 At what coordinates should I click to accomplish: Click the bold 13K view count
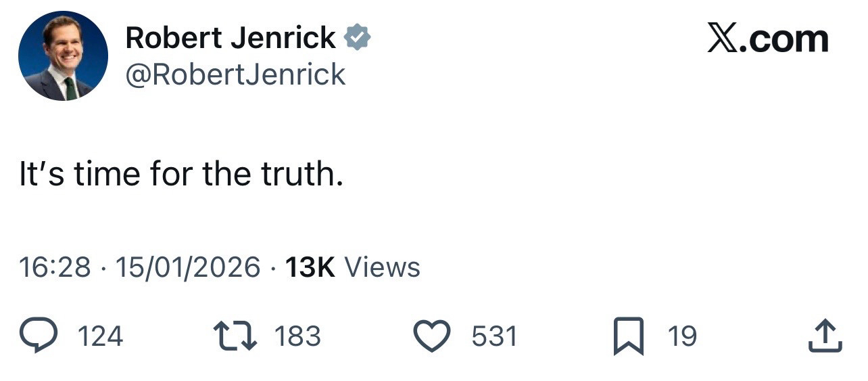click(310, 267)
